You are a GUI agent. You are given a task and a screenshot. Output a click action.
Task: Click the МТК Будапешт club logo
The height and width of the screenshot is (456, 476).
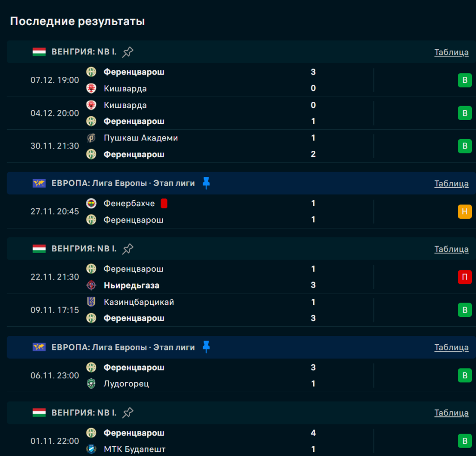point(91,449)
